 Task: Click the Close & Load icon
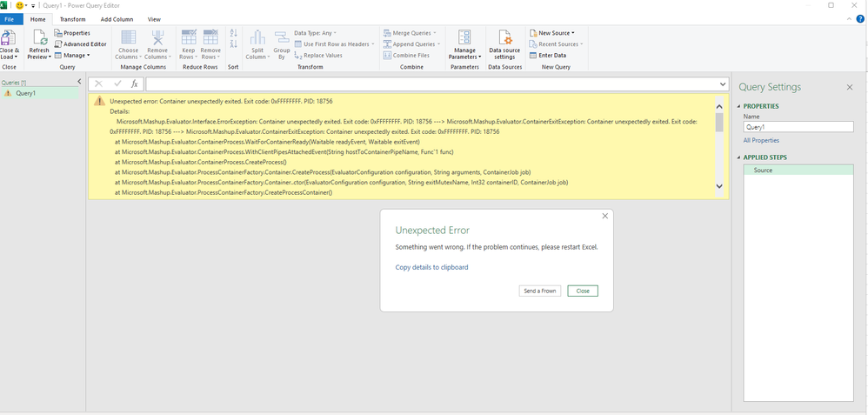[x=8, y=38]
